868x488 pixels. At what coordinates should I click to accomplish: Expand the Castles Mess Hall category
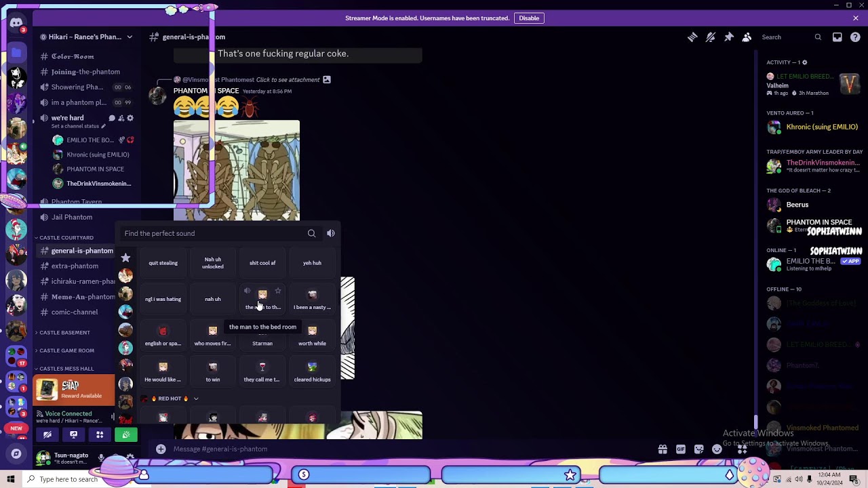tap(66, 369)
